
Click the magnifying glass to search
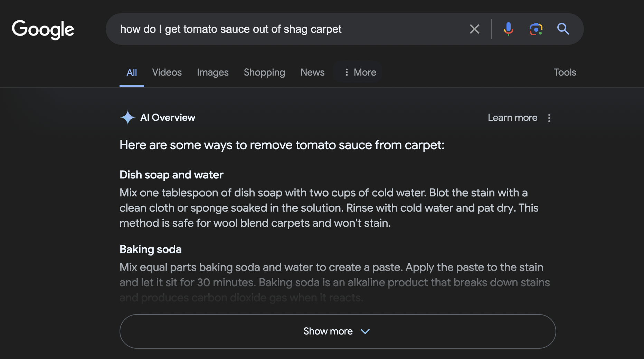563,29
